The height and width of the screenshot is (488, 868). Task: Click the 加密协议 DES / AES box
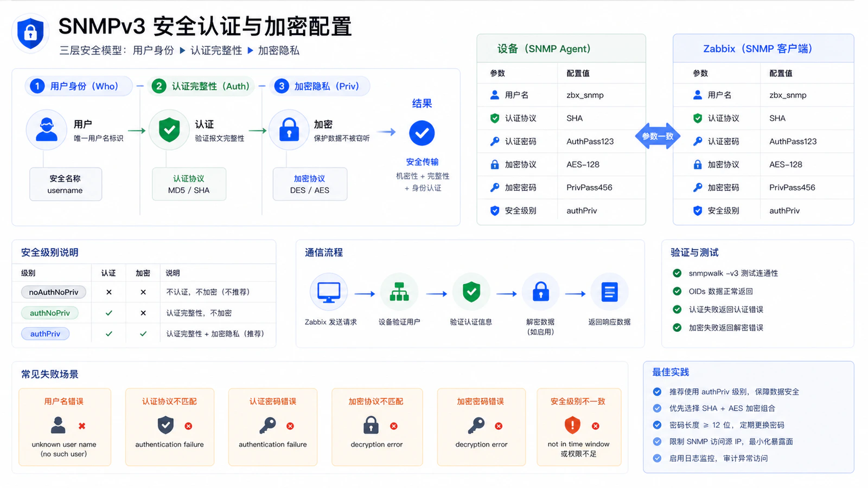point(310,184)
